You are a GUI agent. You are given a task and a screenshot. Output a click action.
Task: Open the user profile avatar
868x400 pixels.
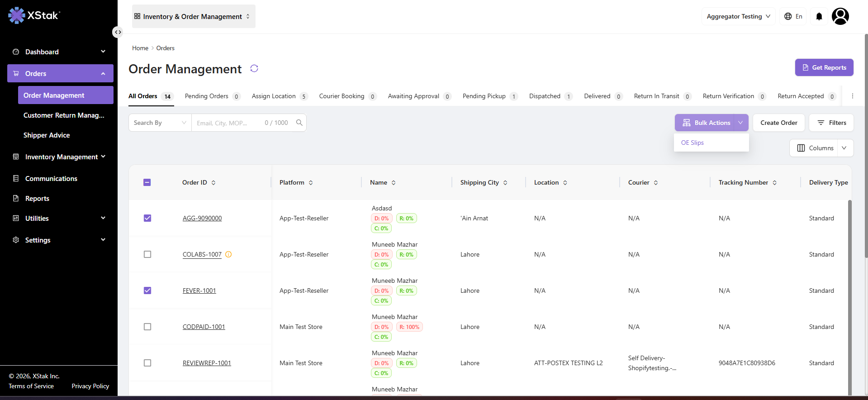tap(840, 16)
